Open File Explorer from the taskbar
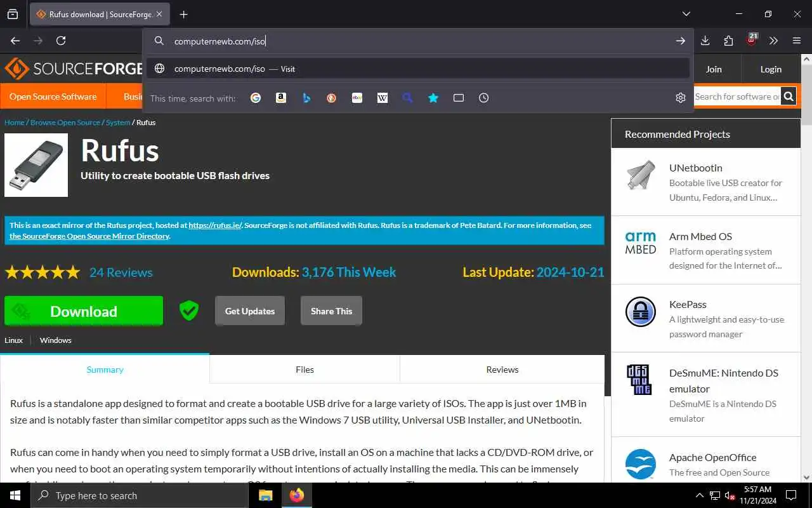Image resolution: width=812 pixels, height=508 pixels. tap(265, 495)
